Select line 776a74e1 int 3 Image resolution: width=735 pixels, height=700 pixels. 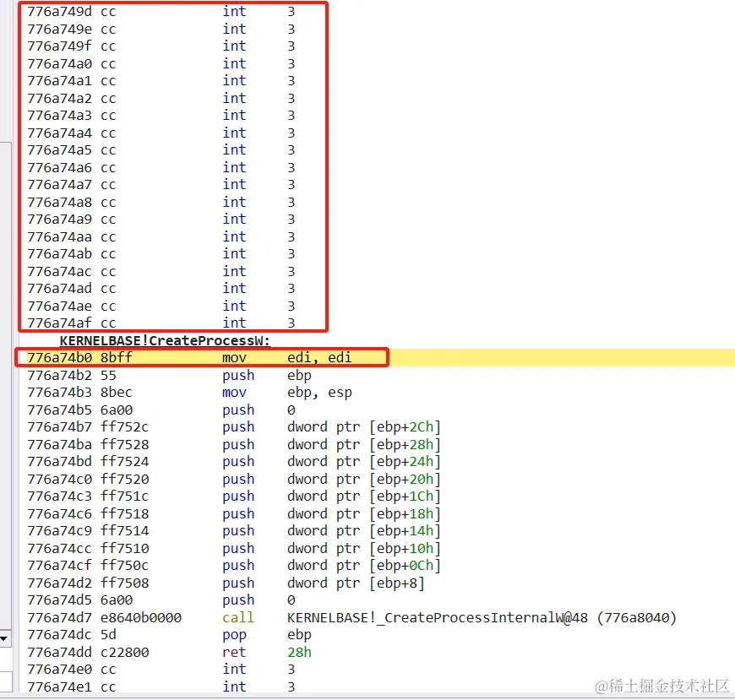point(161,686)
